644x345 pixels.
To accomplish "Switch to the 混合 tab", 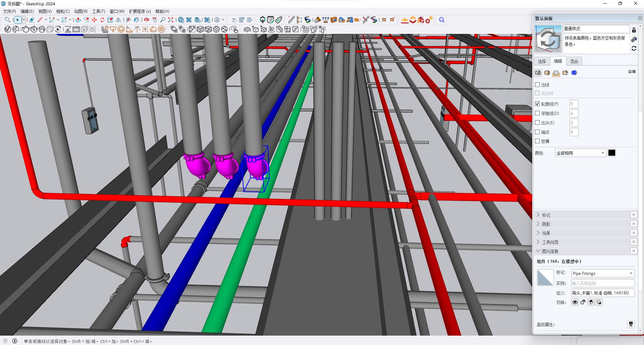I will coord(574,61).
